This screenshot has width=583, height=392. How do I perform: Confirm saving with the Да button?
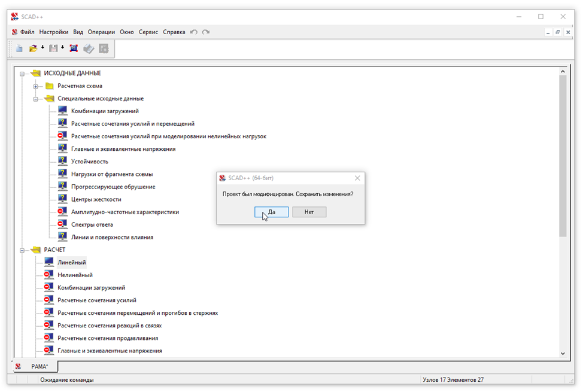point(271,212)
